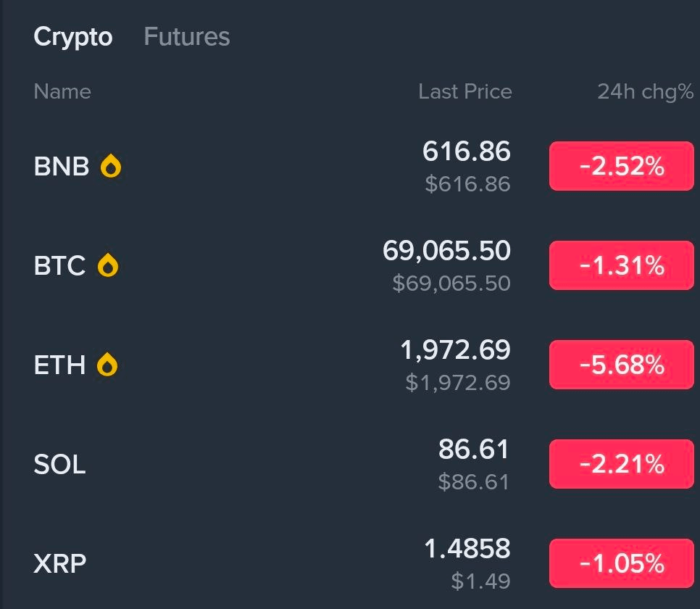Select the ETH ticker symbol
The height and width of the screenshot is (609, 700).
coord(60,366)
